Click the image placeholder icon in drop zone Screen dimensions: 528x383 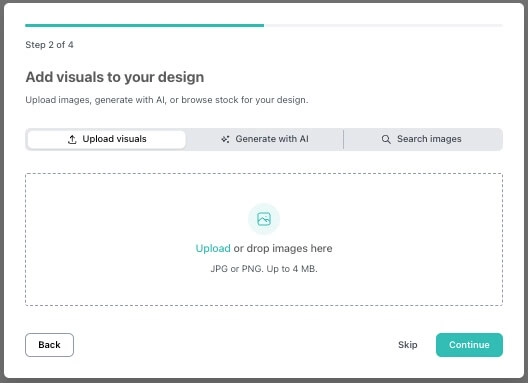click(264, 219)
